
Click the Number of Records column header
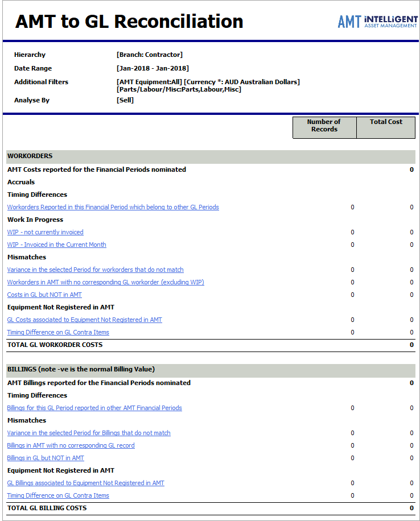(x=324, y=126)
